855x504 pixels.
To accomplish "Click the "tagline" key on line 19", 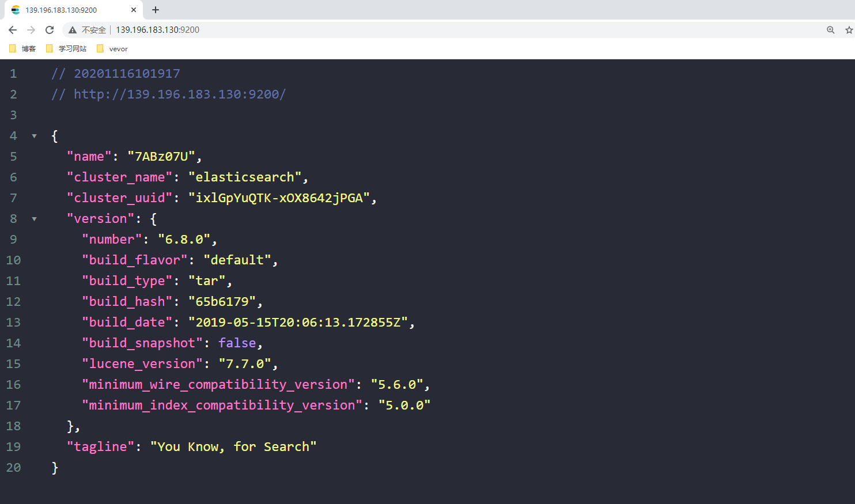I will 101,447.
